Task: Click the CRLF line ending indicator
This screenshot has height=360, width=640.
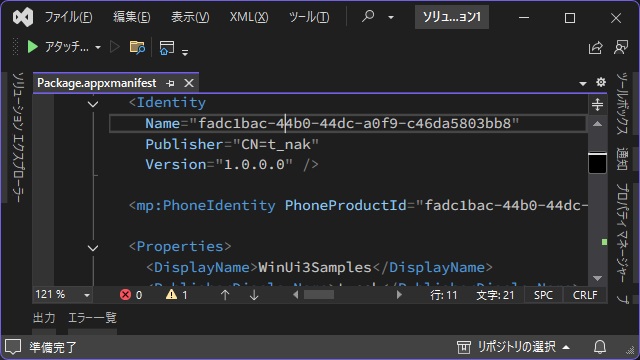Action: click(585, 295)
